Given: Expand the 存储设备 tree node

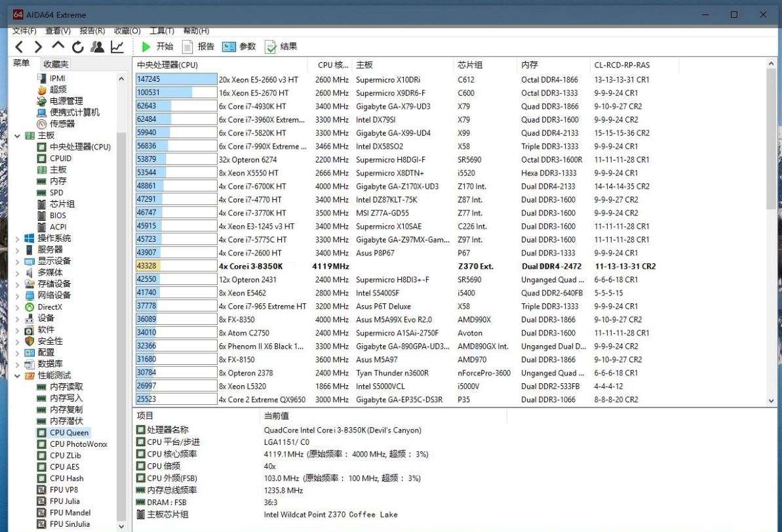Looking at the screenshot, I should (x=18, y=284).
